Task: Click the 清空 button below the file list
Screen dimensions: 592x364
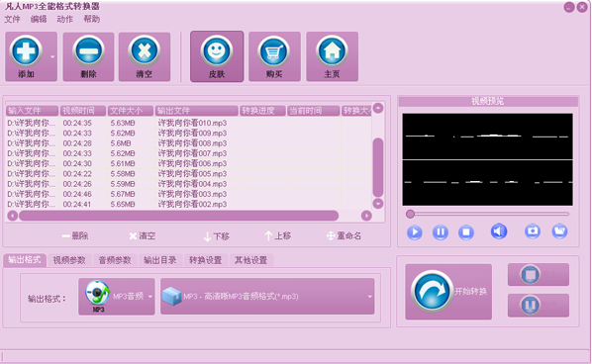Action: pyautogui.click(x=142, y=236)
